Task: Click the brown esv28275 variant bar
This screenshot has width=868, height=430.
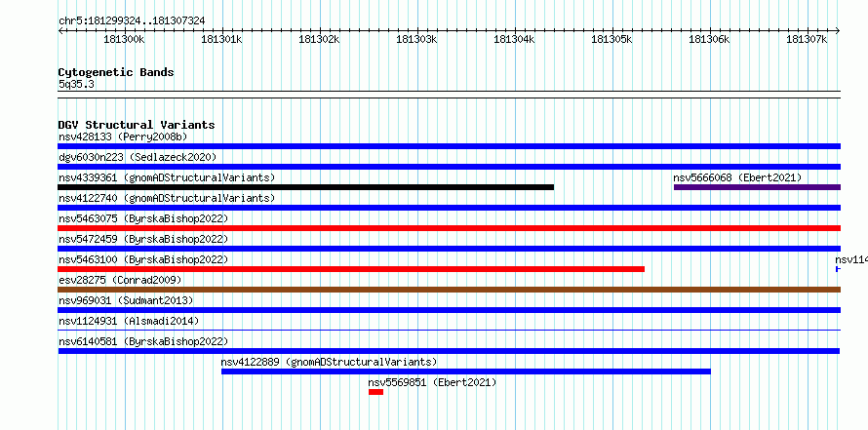Action: click(449, 290)
